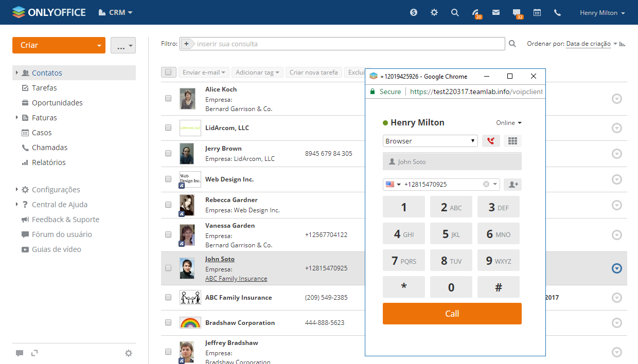
Task: Click the Talk chat icon in header
Action: [x=517, y=12]
